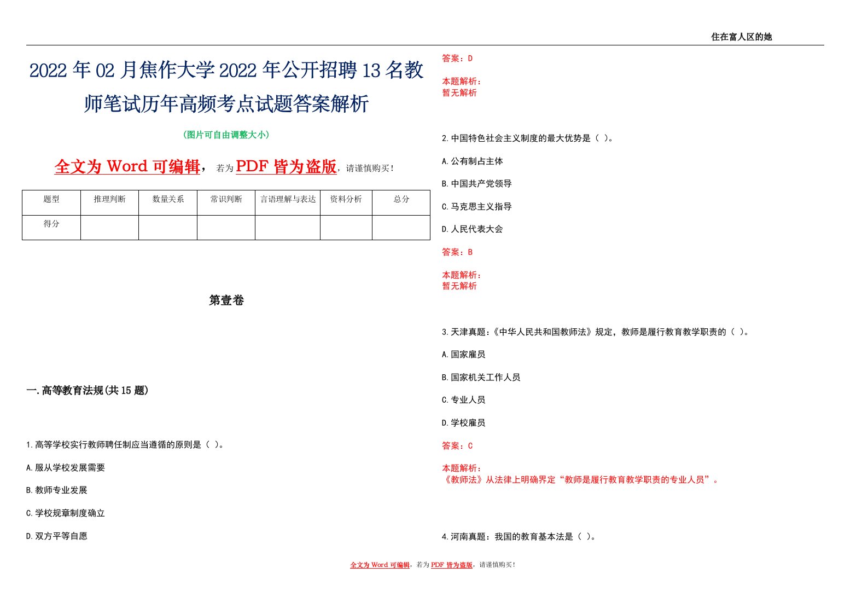Click the answer text 答案:C
Image resolution: width=868 pixels, height=614 pixels.
coord(457,446)
